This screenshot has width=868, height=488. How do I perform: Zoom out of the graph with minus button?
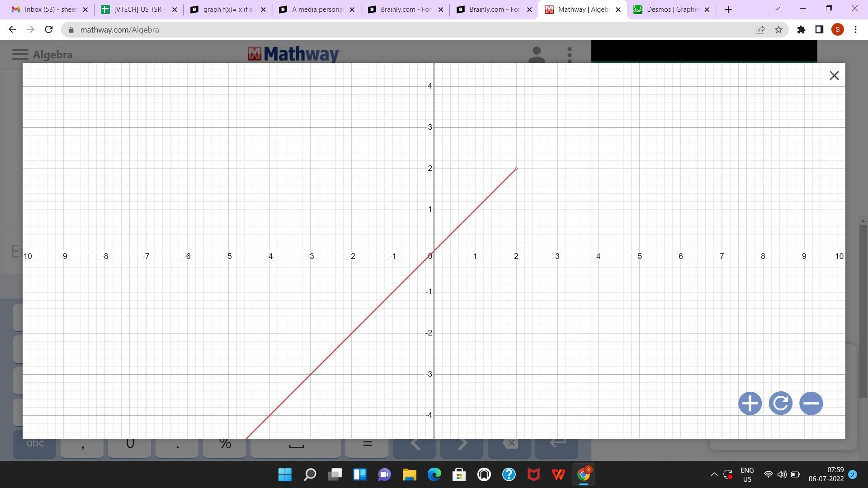coord(811,404)
